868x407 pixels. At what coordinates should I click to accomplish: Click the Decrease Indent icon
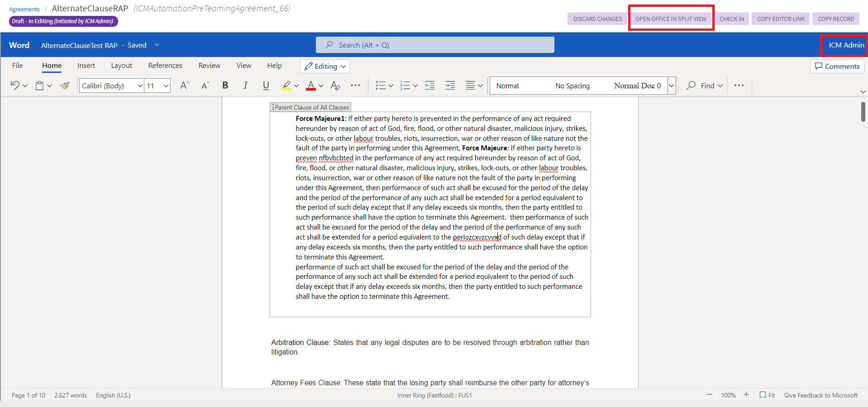click(x=429, y=86)
